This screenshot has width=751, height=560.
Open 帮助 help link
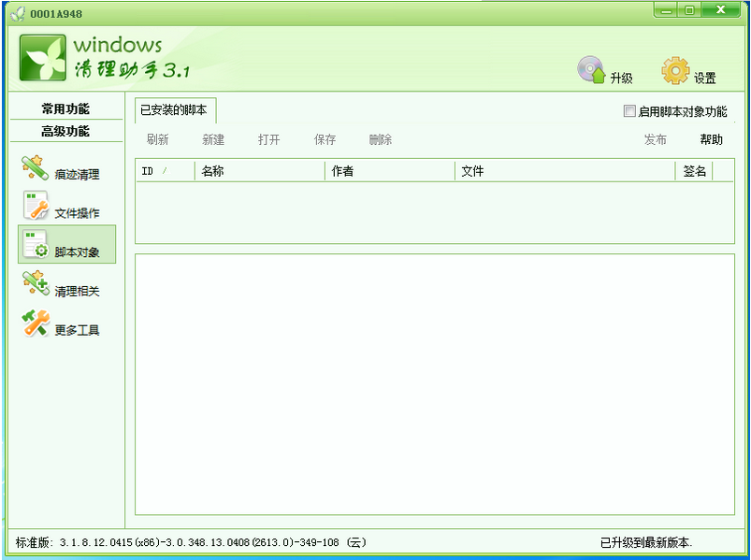click(711, 139)
